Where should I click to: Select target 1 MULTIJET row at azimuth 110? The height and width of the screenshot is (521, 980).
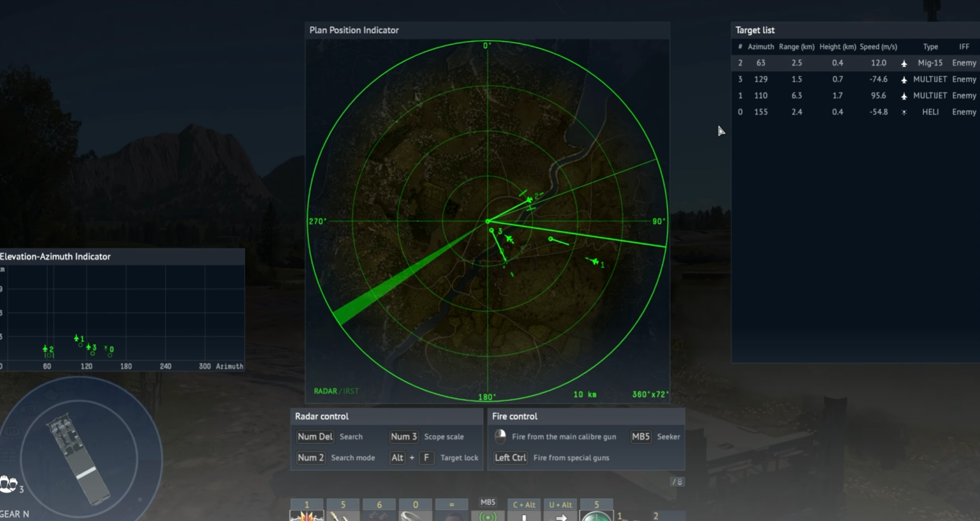pyautogui.click(x=855, y=96)
